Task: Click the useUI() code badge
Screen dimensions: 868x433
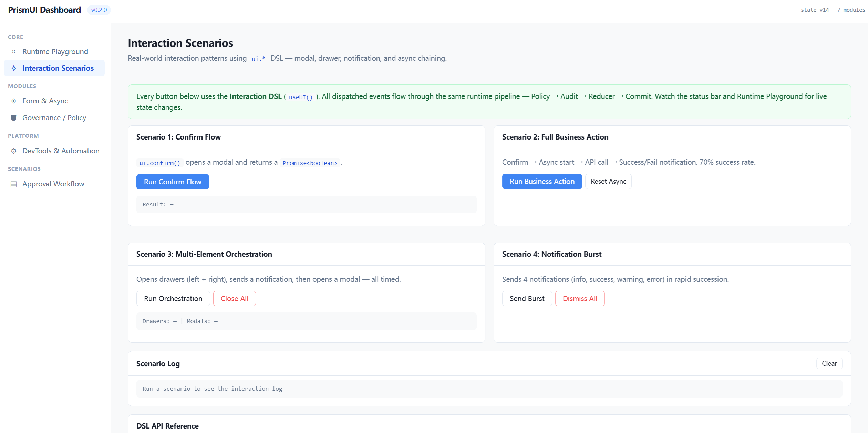Action: coord(300,97)
